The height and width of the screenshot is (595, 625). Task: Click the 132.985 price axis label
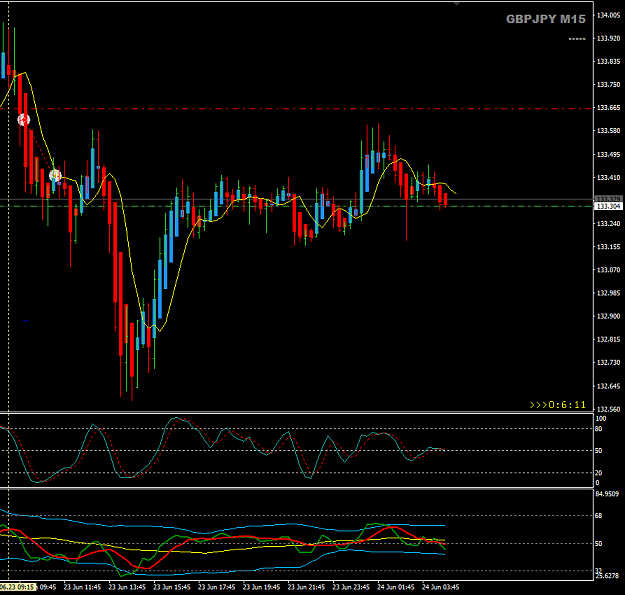click(608, 293)
